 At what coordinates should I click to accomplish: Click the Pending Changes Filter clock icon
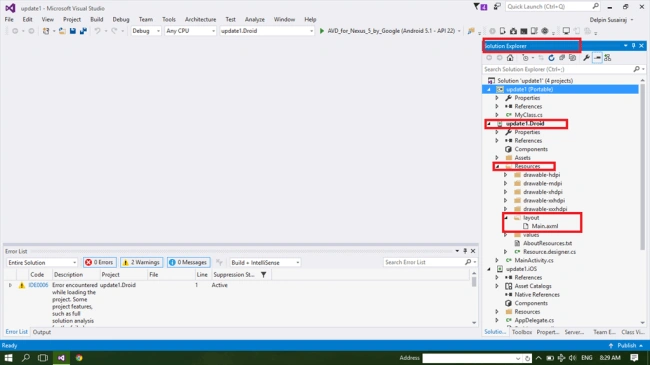click(x=525, y=58)
